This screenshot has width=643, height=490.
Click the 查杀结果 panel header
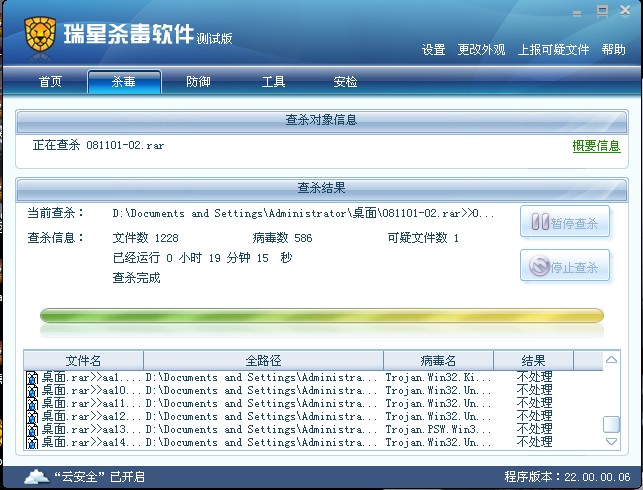[x=322, y=188]
